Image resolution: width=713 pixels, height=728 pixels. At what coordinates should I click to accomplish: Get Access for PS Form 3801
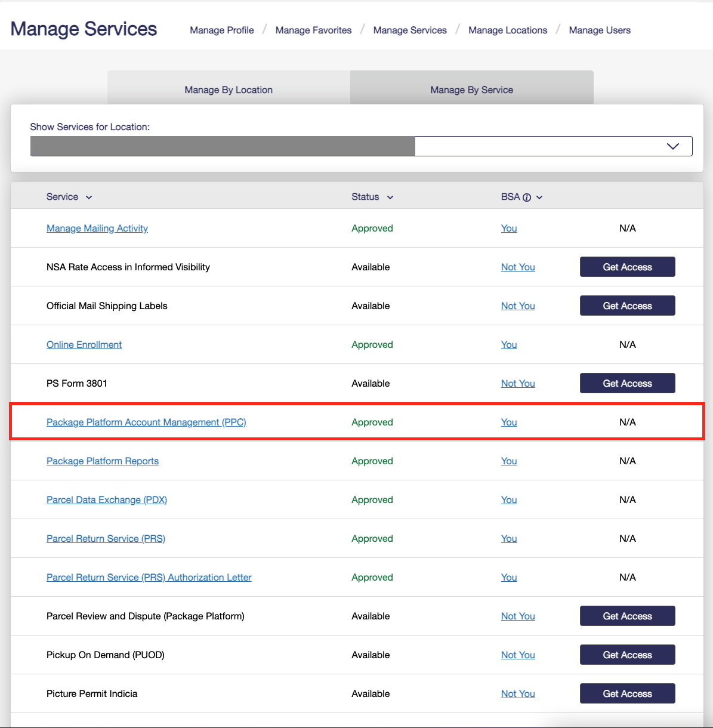627,383
